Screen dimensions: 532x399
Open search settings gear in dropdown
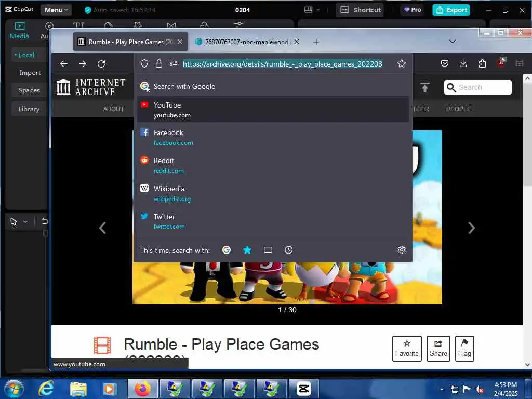point(402,250)
